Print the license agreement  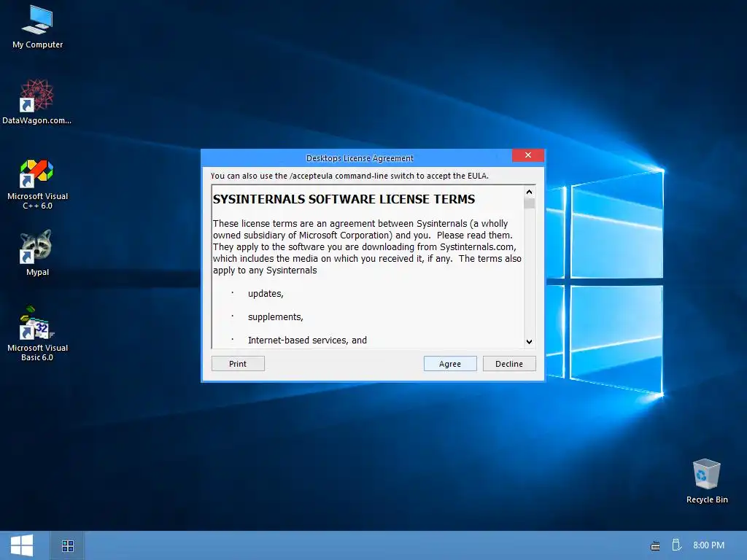[x=238, y=364]
